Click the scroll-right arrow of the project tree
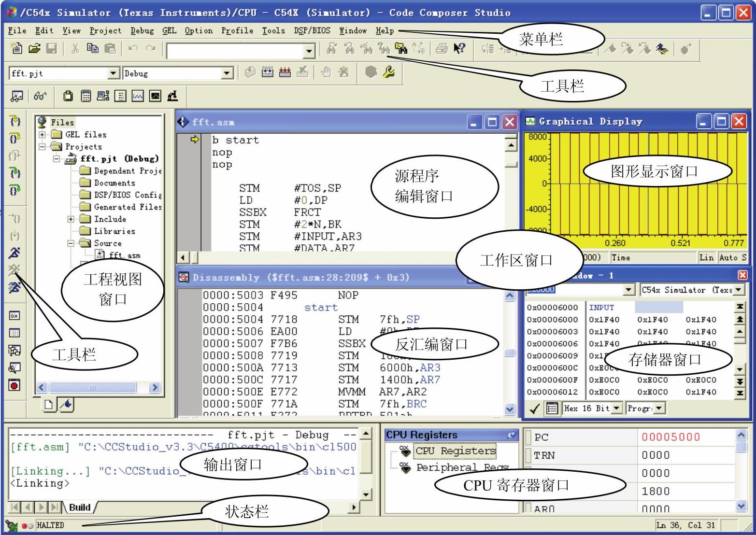 pyautogui.click(x=155, y=387)
